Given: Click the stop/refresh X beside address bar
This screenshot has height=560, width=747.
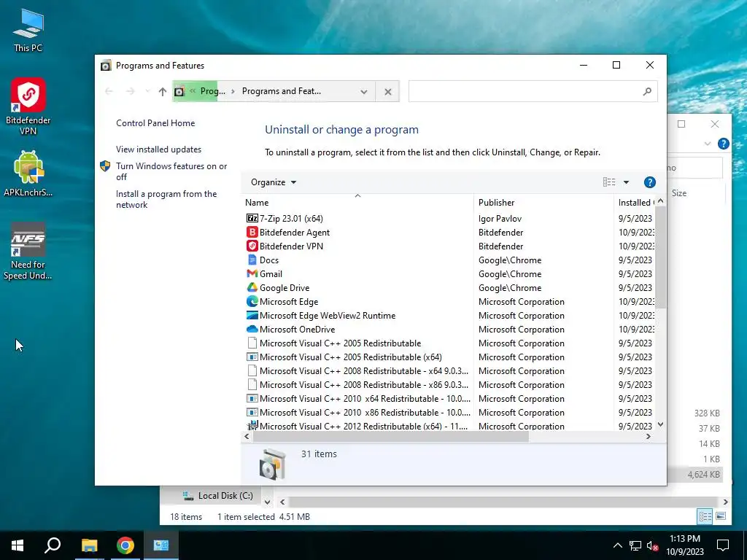Looking at the screenshot, I should pyautogui.click(x=388, y=91).
